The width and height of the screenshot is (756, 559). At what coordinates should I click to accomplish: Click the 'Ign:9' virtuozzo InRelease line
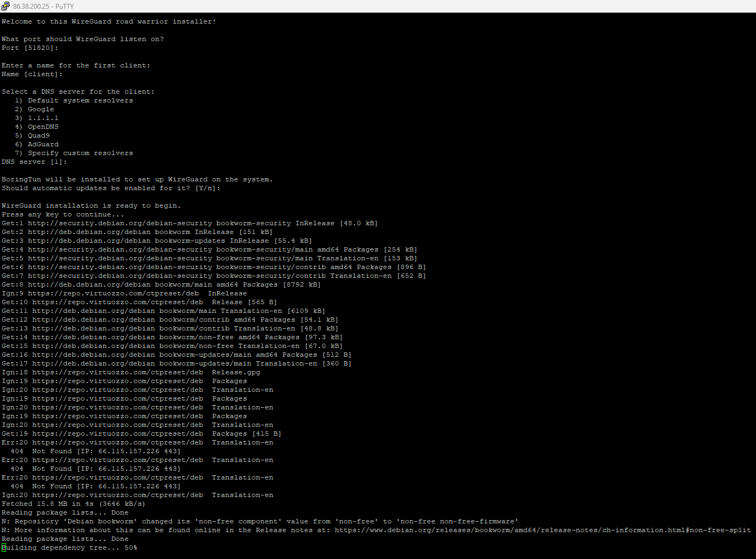pyautogui.click(x=124, y=293)
